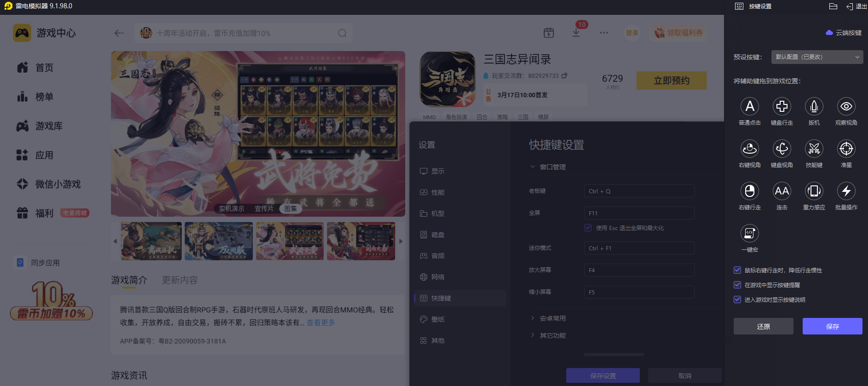Click the 保存 button in keymap panel
Image resolution: width=868 pixels, height=386 pixels.
click(x=833, y=326)
